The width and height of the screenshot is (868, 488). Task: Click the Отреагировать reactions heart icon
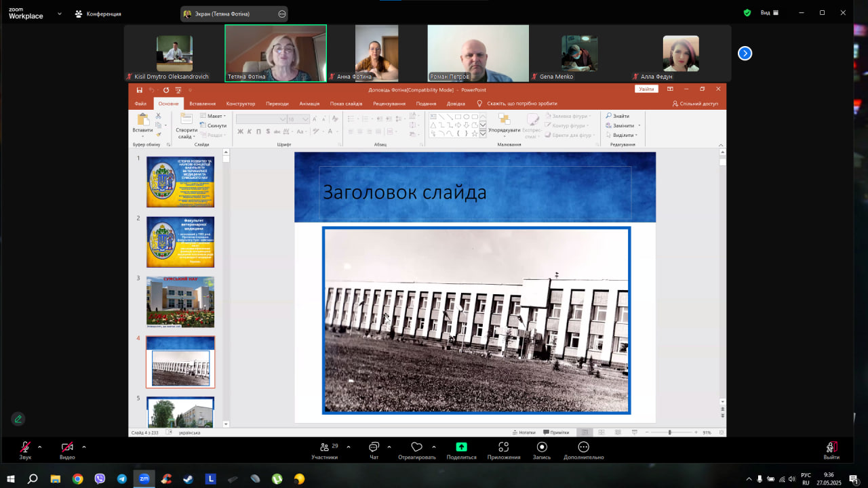tap(417, 447)
